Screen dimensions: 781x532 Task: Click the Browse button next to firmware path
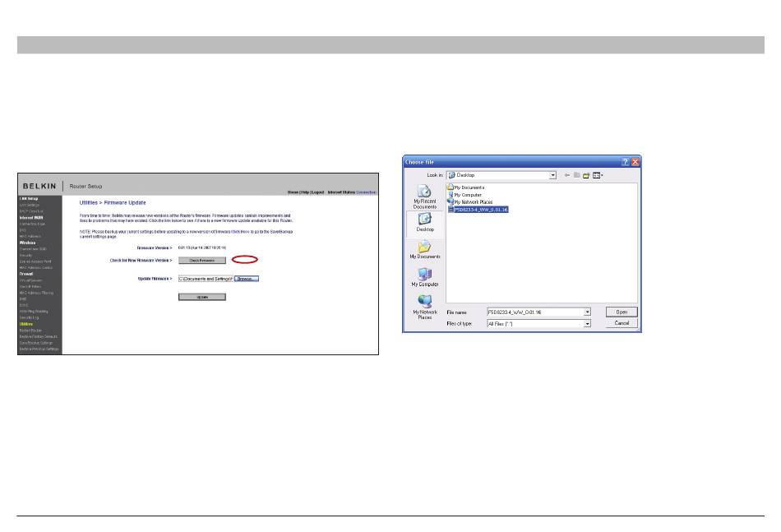pos(247,279)
